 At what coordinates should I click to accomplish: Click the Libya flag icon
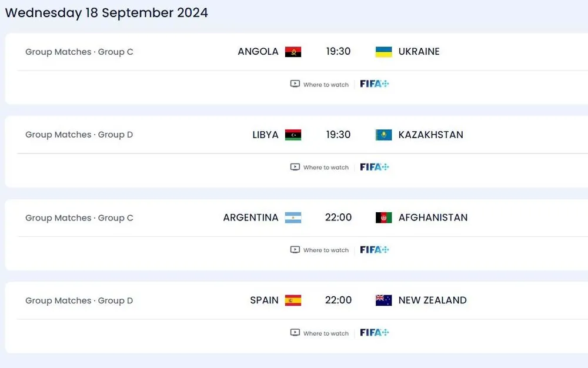click(x=293, y=135)
